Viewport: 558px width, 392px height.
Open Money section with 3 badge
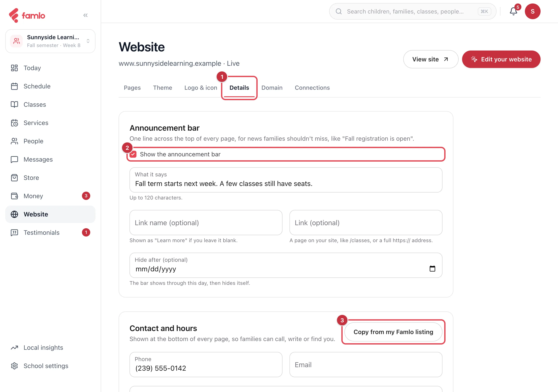[50, 196]
